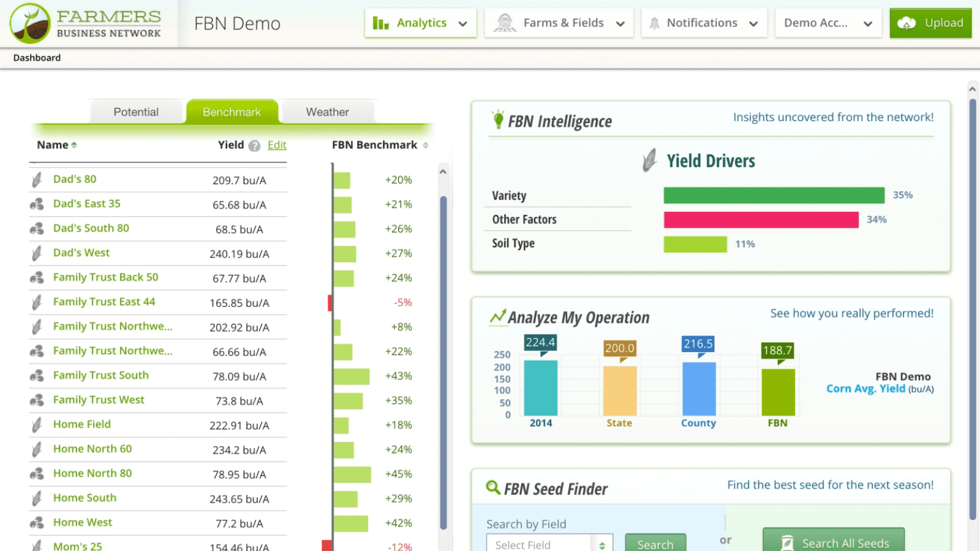The image size is (980, 551).
Task: Click the Search by field button
Action: [655, 544]
